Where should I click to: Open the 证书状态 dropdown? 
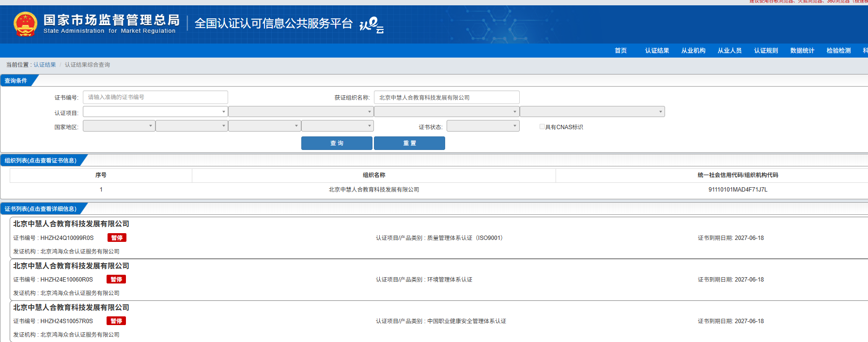tap(482, 126)
